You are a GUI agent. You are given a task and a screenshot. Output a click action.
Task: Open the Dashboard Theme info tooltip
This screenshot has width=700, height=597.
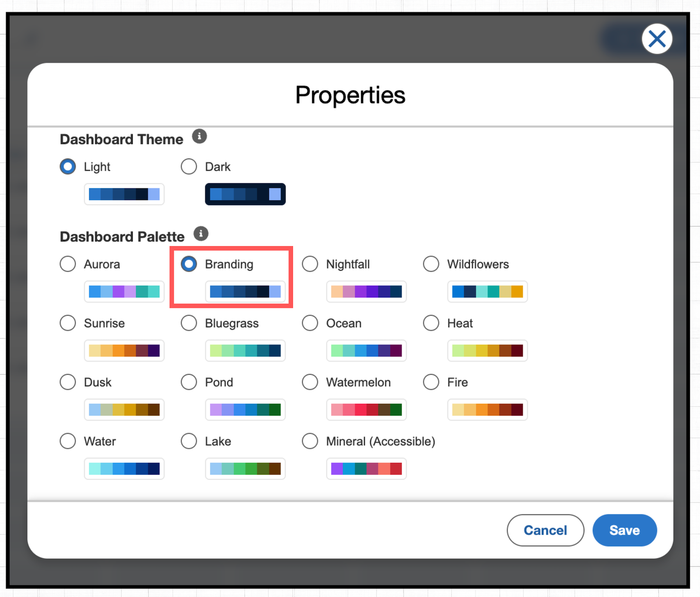(199, 136)
